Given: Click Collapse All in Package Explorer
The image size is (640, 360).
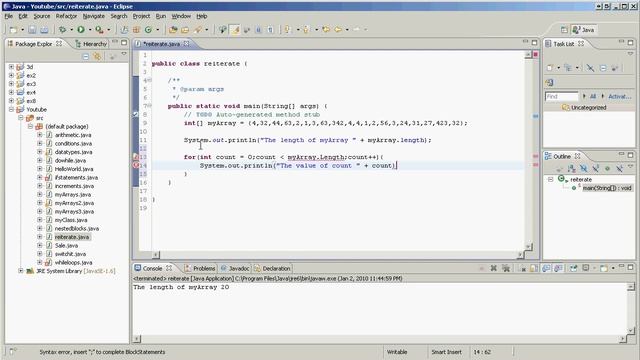Looking at the screenshot, I should pyautogui.click(x=86, y=56).
